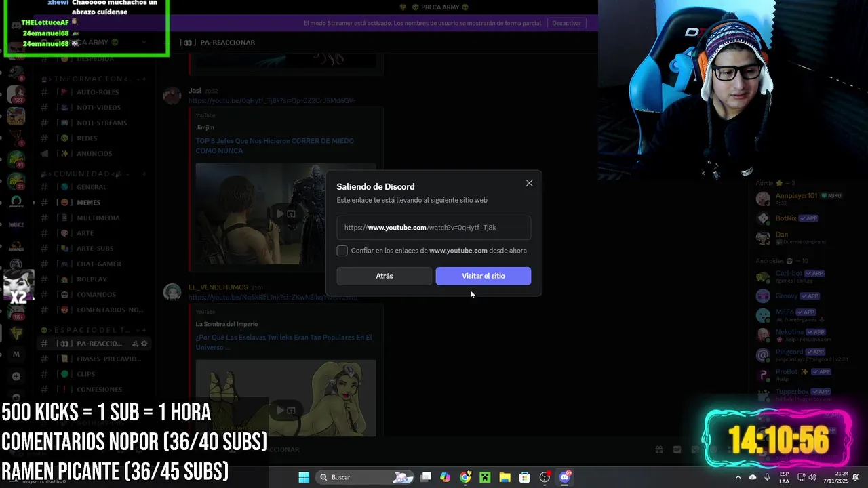868x488 pixels.
Task: Click the Atrás button
Action: (384, 276)
